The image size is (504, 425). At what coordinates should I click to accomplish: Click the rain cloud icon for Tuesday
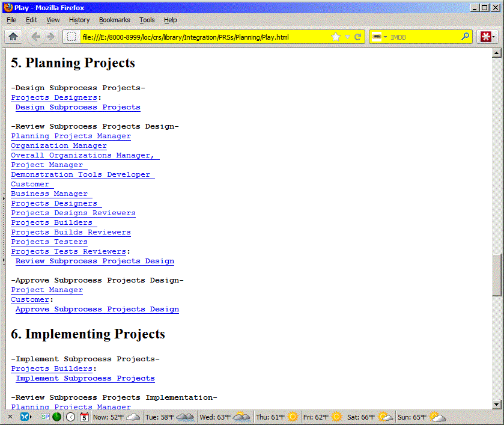pos(186,417)
